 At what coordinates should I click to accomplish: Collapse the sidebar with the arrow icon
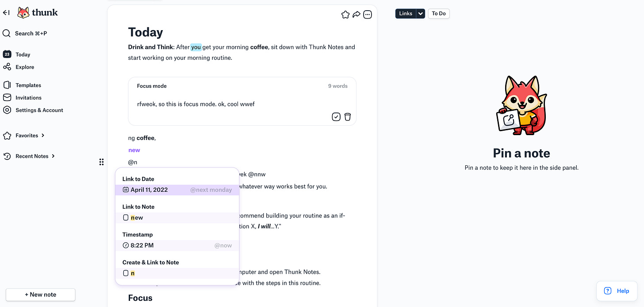pos(6,12)
